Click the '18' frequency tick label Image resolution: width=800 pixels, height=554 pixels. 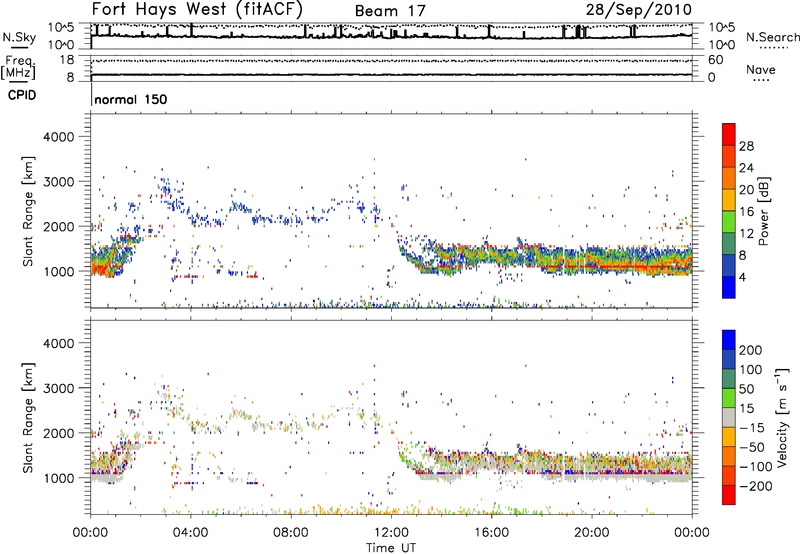click(x=67, y=60)
